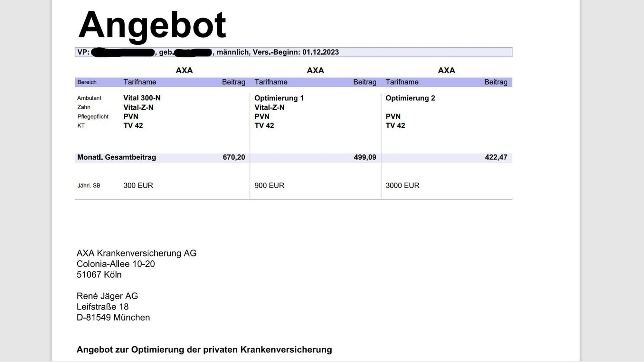The height and width of the screenshot is (362, 644).
Task: Select 'Vital-Z-N' in the first column
Action: pos(138,107)
